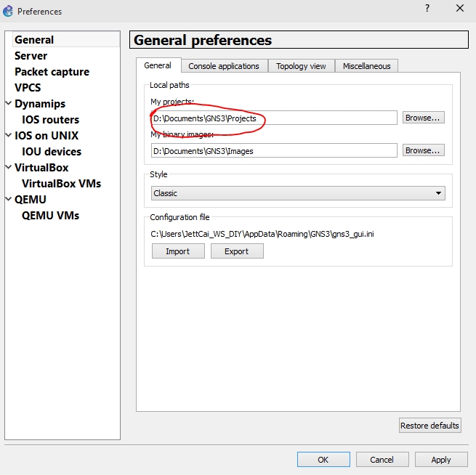Select the Miscellaneous tab
The width and height of the screenshot is (476, 475).
(x=366, y=66)
